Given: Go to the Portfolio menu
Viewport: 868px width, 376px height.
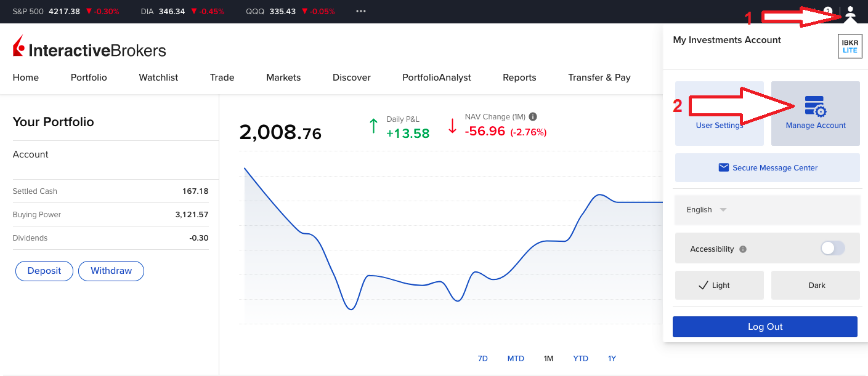Looking at the screenshot, I should pyautogui.click(x=89, y=78).
